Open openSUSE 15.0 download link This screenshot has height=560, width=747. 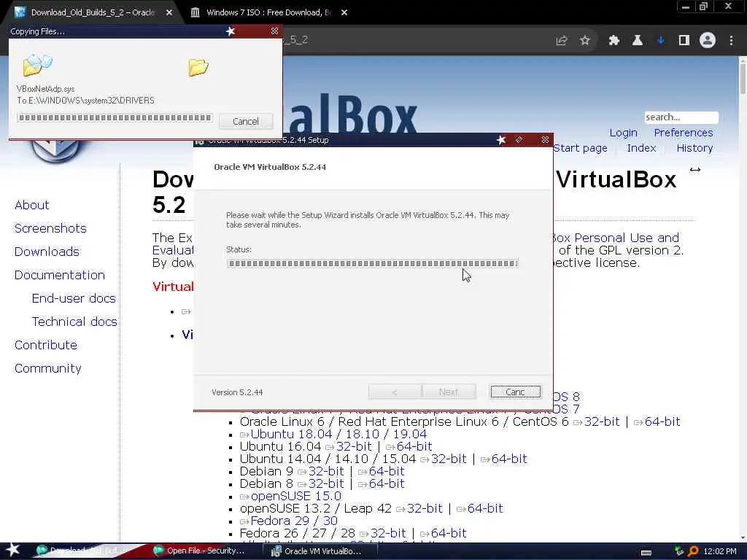[296, 496]
